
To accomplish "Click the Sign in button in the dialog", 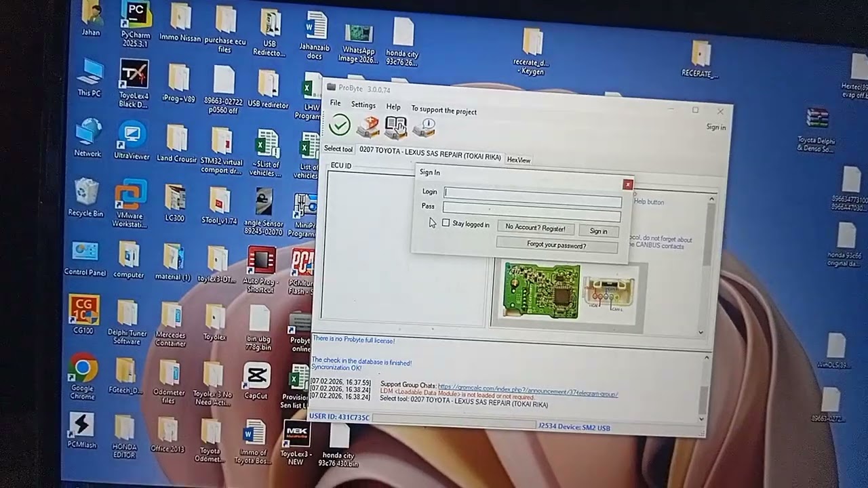I will point(598,231).
